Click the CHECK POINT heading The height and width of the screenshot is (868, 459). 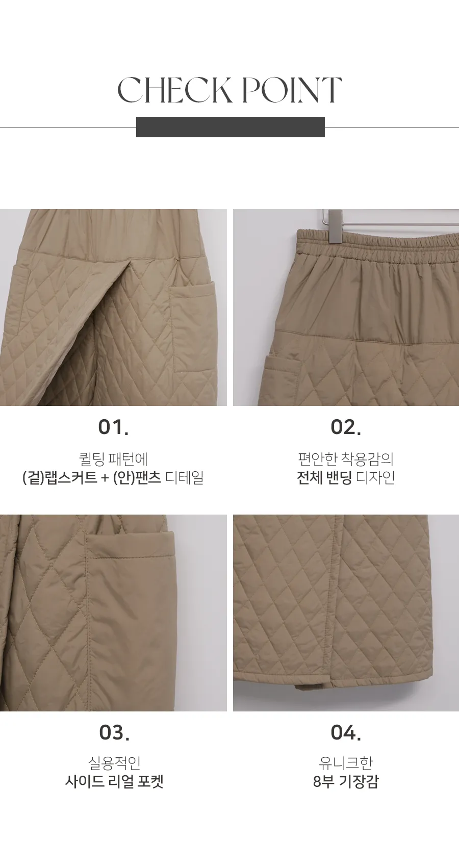(229, 90)
